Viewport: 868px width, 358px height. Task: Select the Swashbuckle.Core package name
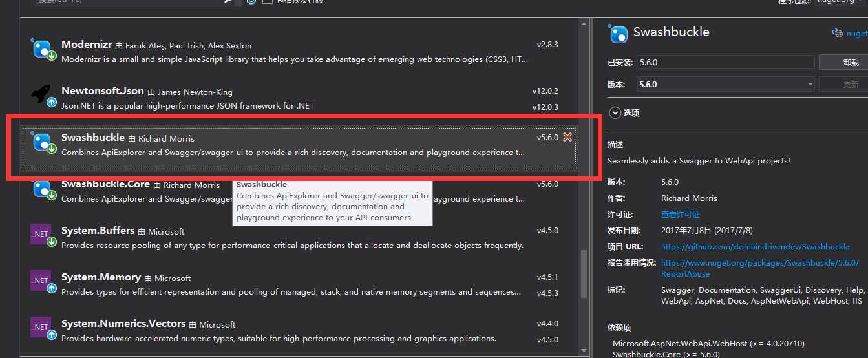point(105,184)
